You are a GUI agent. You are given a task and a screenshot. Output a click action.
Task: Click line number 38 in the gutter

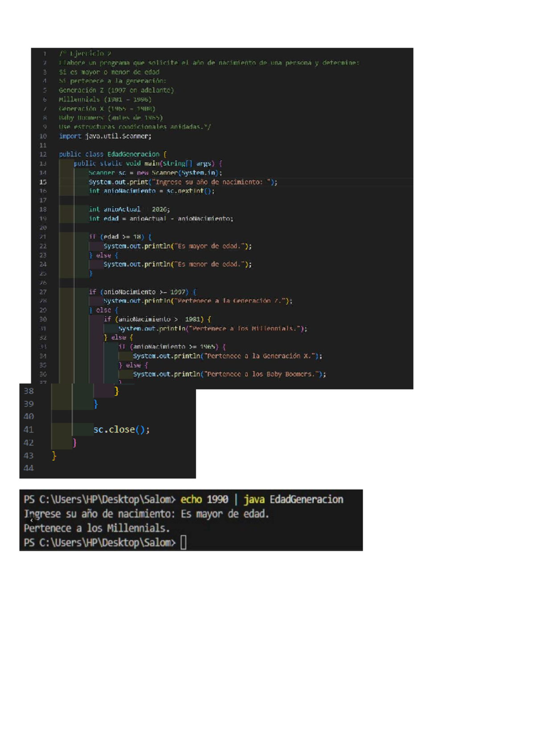click(29, 391)
